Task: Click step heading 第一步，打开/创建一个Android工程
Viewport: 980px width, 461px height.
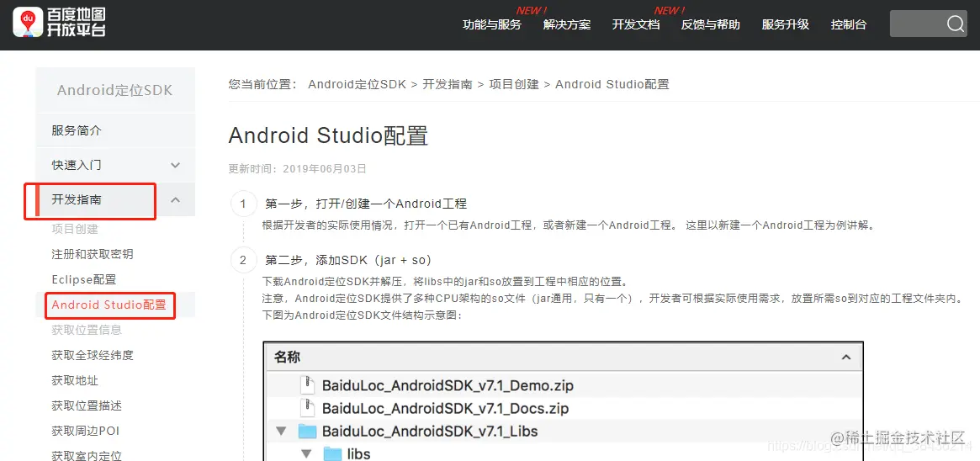Action: point(366,204)
